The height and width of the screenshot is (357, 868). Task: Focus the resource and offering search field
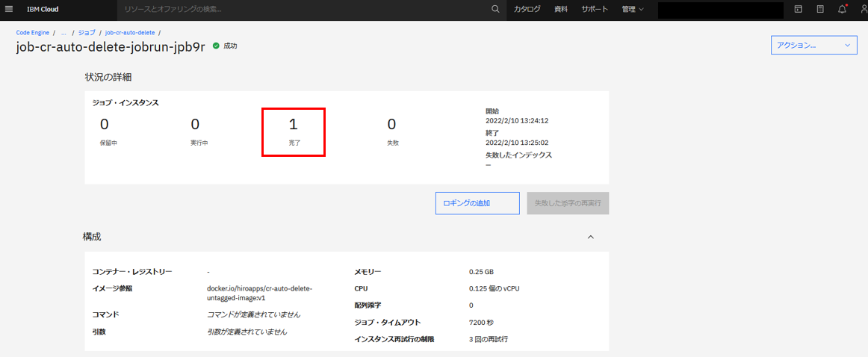(303, 10)
